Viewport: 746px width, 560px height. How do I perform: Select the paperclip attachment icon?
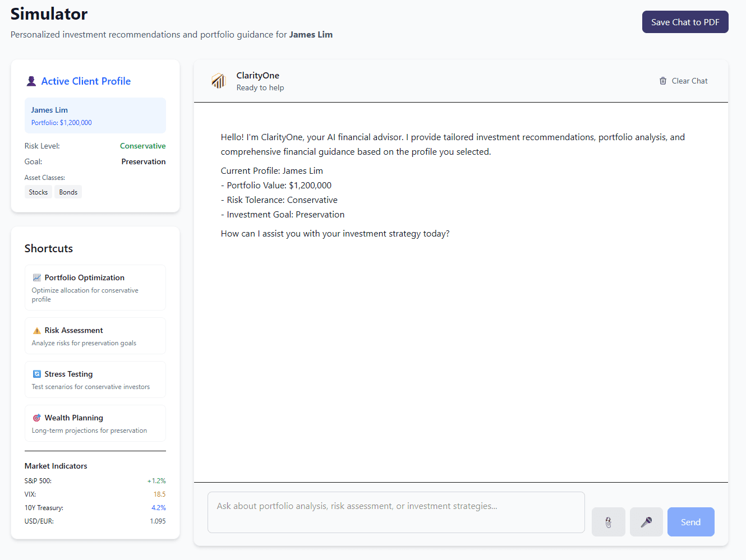pyautogui.click(x=608, y=522)
